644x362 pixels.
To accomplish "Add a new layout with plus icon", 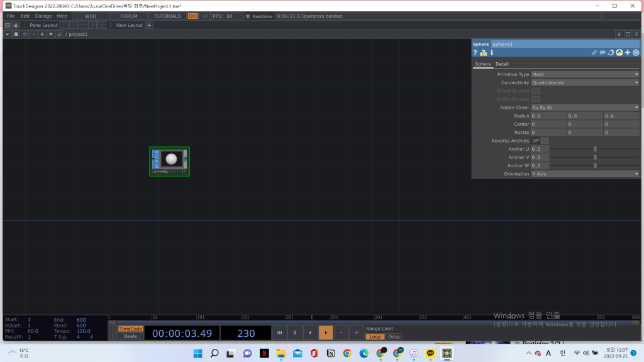I will [149, 25].
